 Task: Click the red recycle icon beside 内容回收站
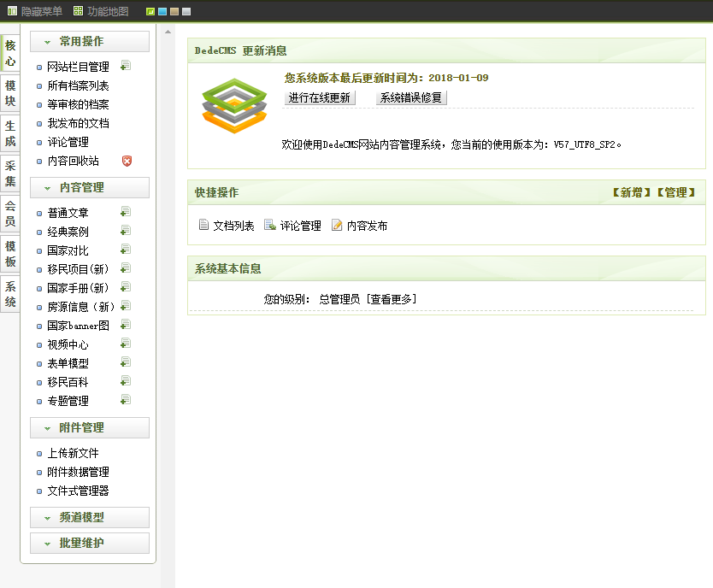[x=127, y=161]
